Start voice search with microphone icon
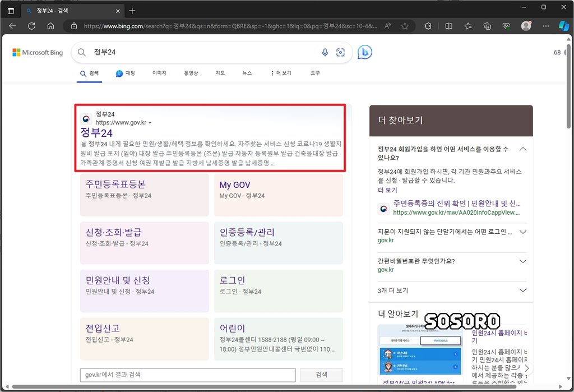The width and height of the screenshot is (574, 392). click(325, 52)
